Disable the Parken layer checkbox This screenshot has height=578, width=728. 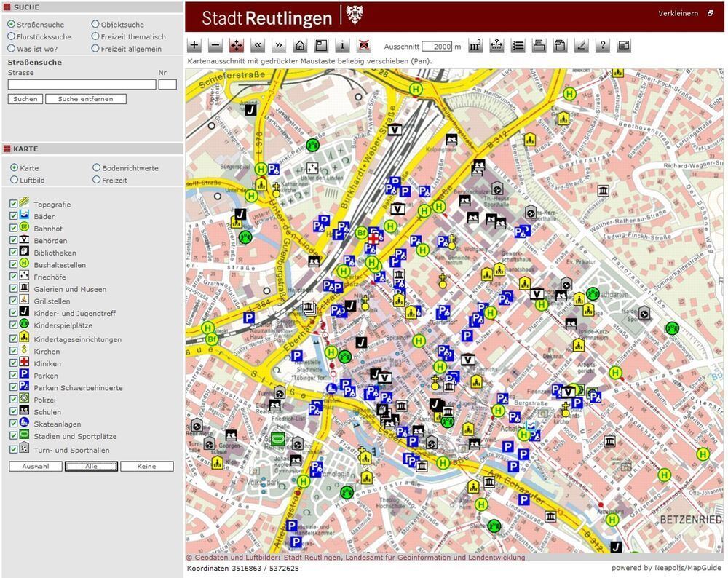tap(13, 376)
